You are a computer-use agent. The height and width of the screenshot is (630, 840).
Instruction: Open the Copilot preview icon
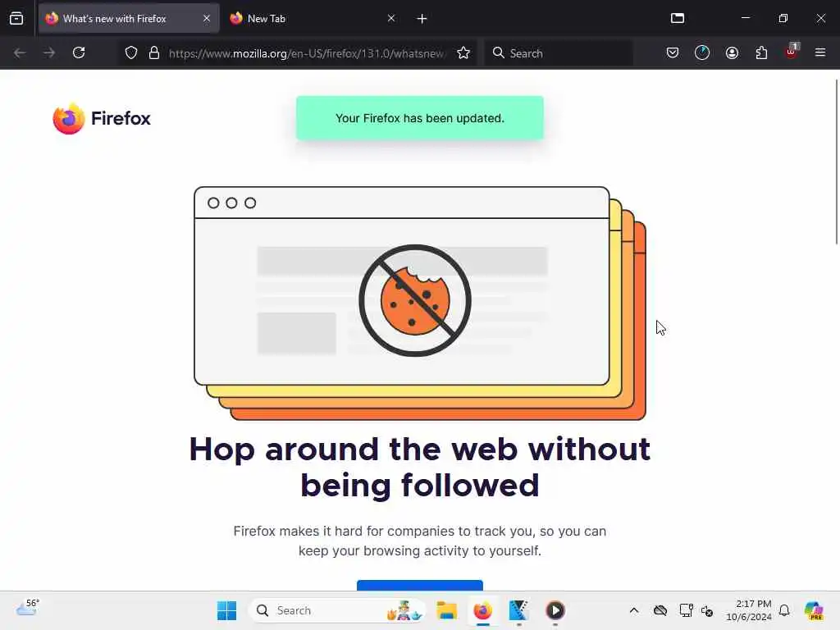[x=814, y=610]
